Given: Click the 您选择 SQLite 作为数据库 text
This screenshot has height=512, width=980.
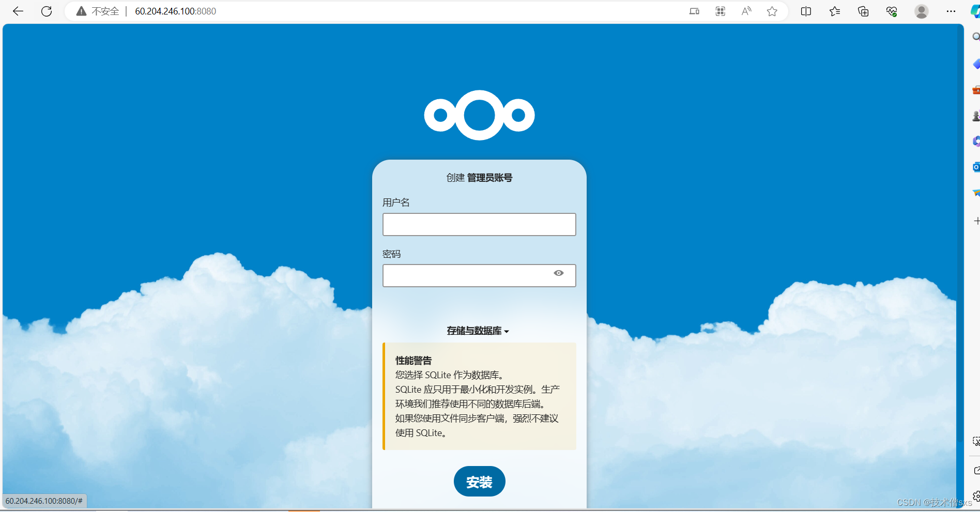Looking at the screenshot, I should tap(450, 375).
